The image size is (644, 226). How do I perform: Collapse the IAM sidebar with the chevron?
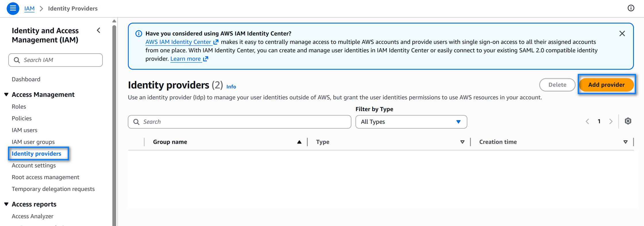99,30
